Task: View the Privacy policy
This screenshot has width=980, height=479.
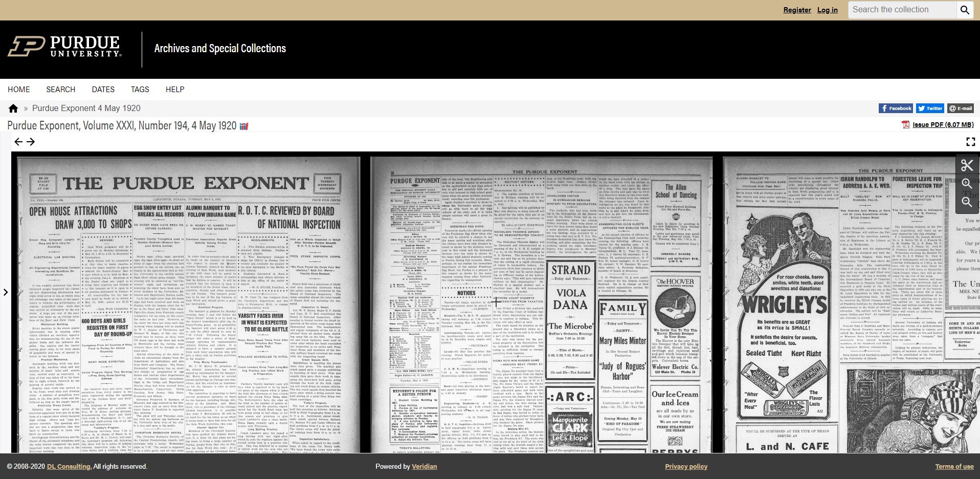Action: (x=685, y=466)
